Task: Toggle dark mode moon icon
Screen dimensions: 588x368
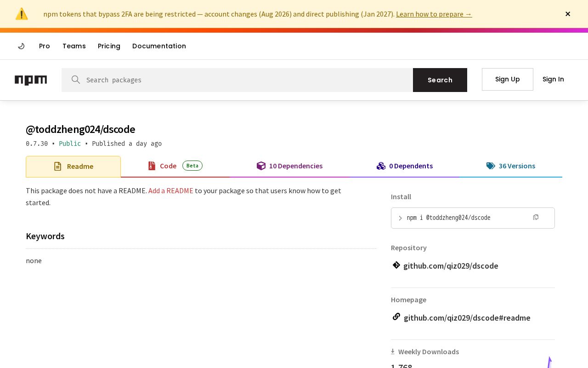Action: [21, 46]
